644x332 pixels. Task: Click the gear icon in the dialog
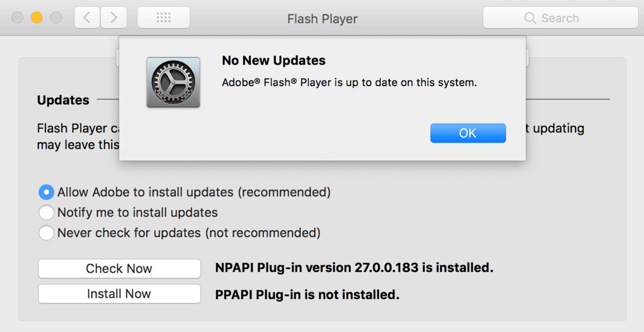click(x=173, y=83)
